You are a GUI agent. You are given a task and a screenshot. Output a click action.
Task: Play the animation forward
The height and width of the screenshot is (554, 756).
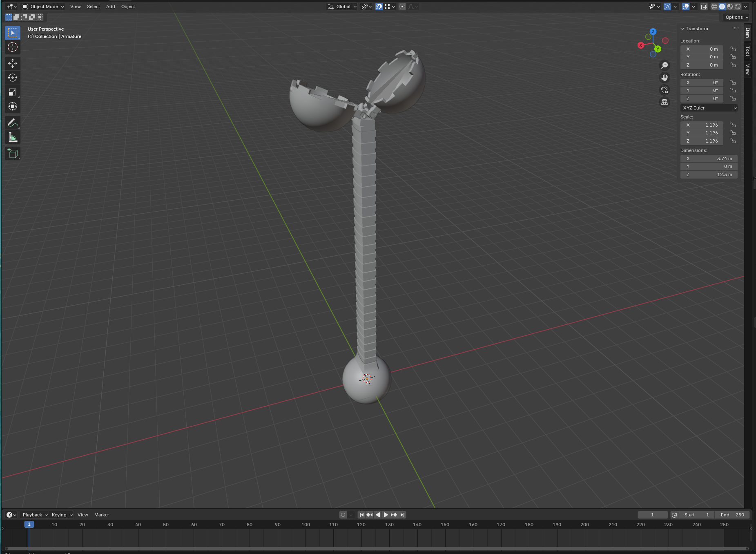(x=386, y=515)
